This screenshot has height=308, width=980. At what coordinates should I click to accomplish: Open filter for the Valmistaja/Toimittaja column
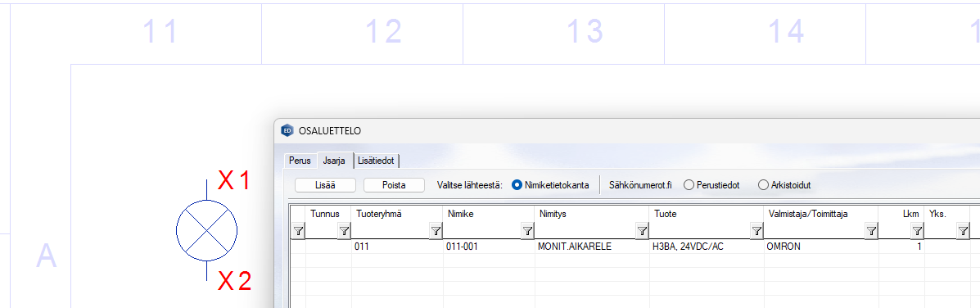[x=871, y=232]
